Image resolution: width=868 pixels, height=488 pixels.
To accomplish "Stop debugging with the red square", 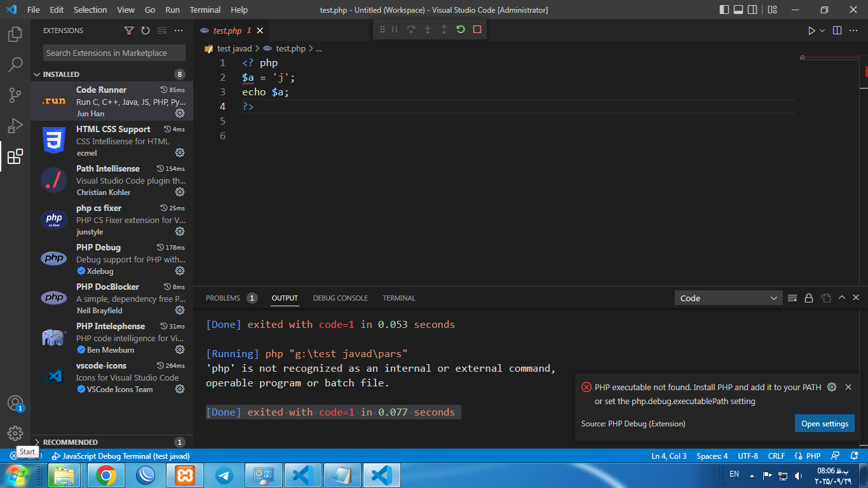I will click(477, 29).
